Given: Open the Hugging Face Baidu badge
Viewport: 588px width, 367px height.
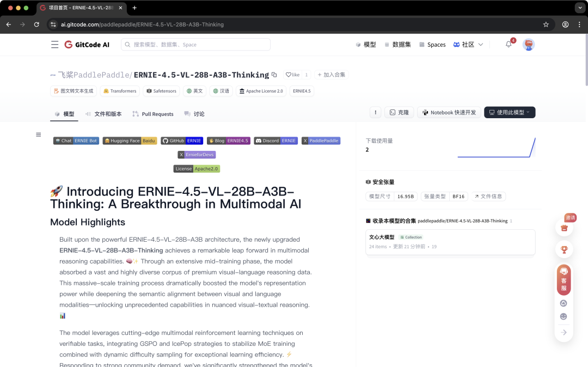Looking at the screenshot, I should pos(130,141).
